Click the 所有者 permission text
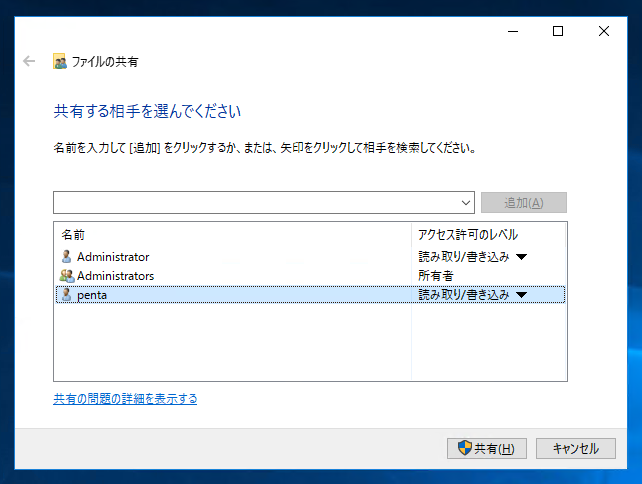 436,276
